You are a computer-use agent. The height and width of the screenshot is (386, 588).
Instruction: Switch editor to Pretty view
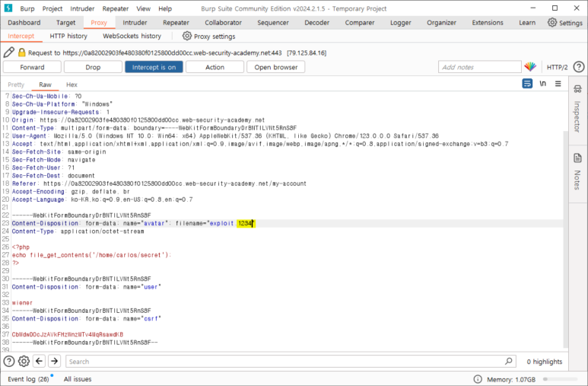16,85
